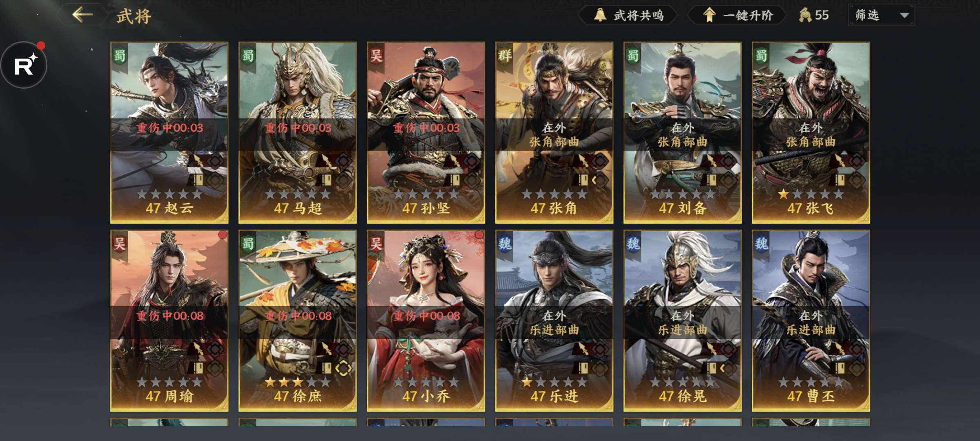Click the 一键升阶 button
This screenshot has width=980, height=441.
tap(737, 15)
